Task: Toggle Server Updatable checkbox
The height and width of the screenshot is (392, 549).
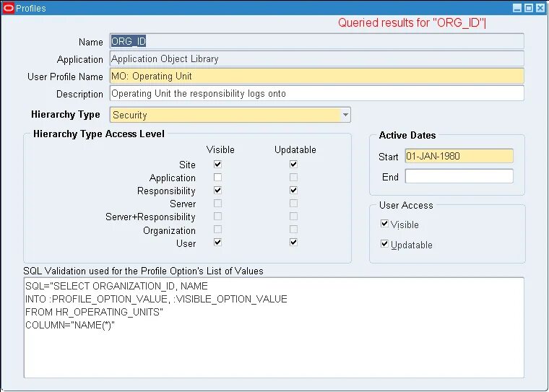Action: (293, 203)
